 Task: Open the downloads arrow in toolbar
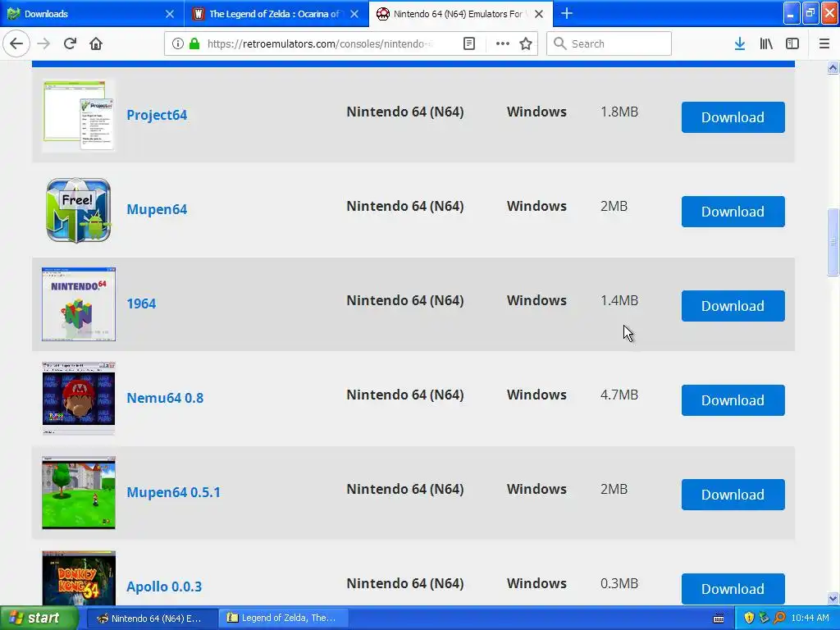tap(740, 43)
